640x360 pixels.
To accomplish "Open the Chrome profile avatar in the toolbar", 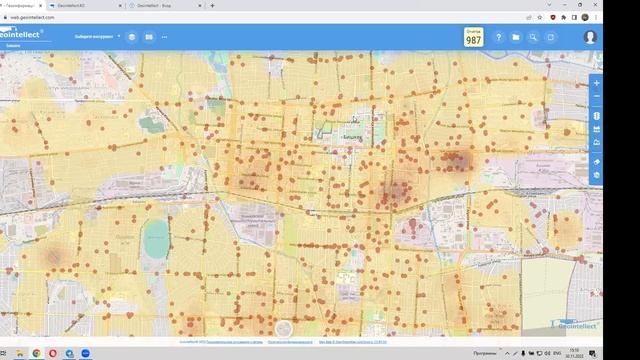I will coord(585,18).
